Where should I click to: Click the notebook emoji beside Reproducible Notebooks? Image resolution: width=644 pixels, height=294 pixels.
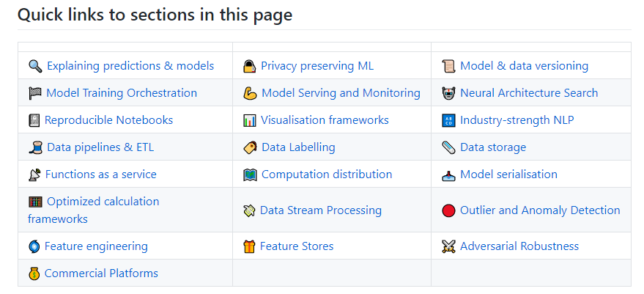click(x=34, y=120)
